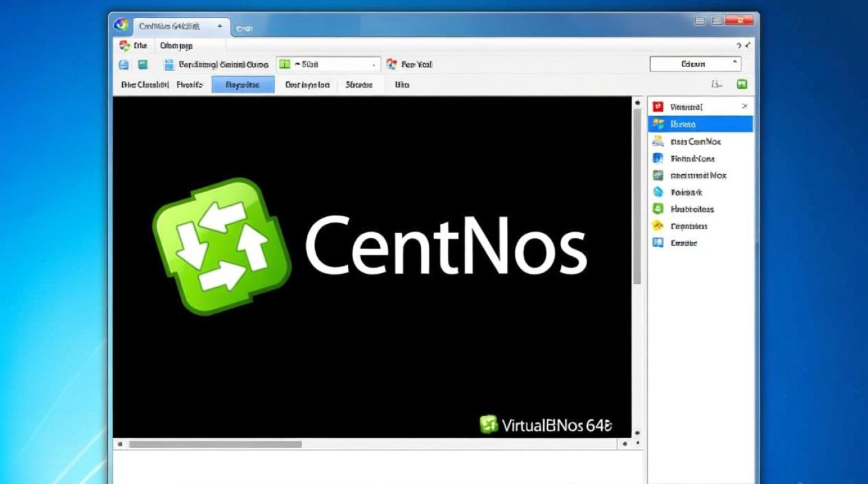Maximize the window using the title bar button
This screenshot has width=868, height=484.
coord(717,21)
